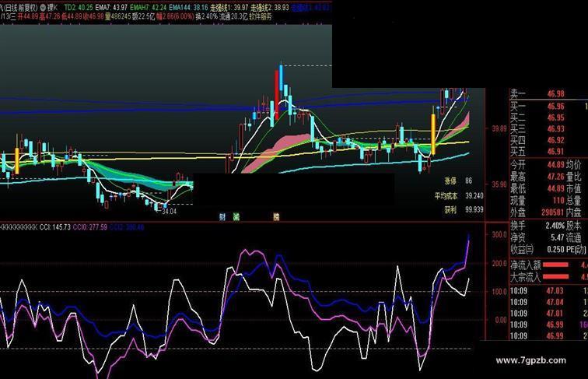Viewport: 588px width, 379px height.
Task: Click the 平均成本 value 39.240
Action: click(x=474, y=196)
